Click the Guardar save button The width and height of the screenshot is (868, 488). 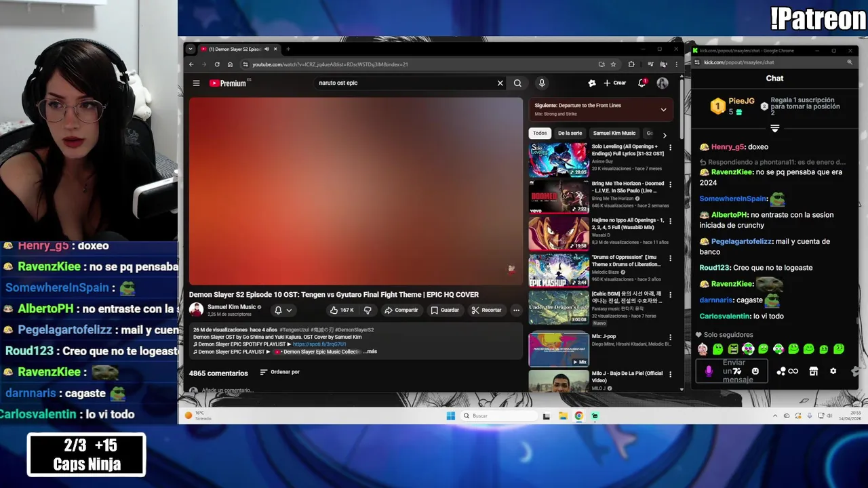(x=444, y=310)
